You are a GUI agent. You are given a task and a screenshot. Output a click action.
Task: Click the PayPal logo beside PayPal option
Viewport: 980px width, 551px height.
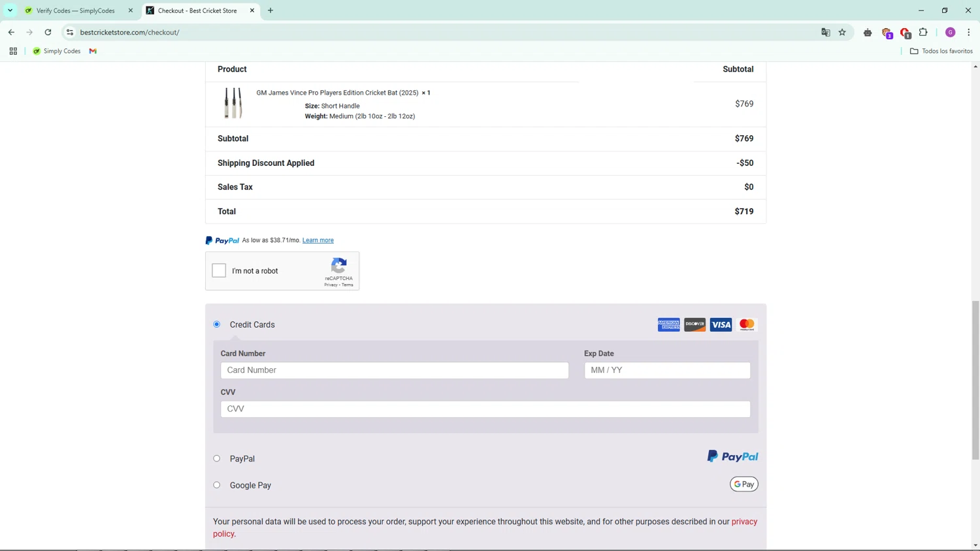[732, 456]
